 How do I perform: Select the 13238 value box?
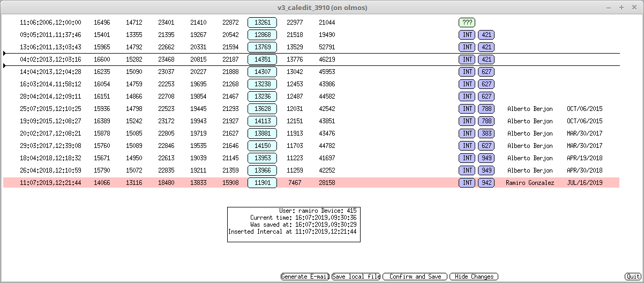pos(263,84)
